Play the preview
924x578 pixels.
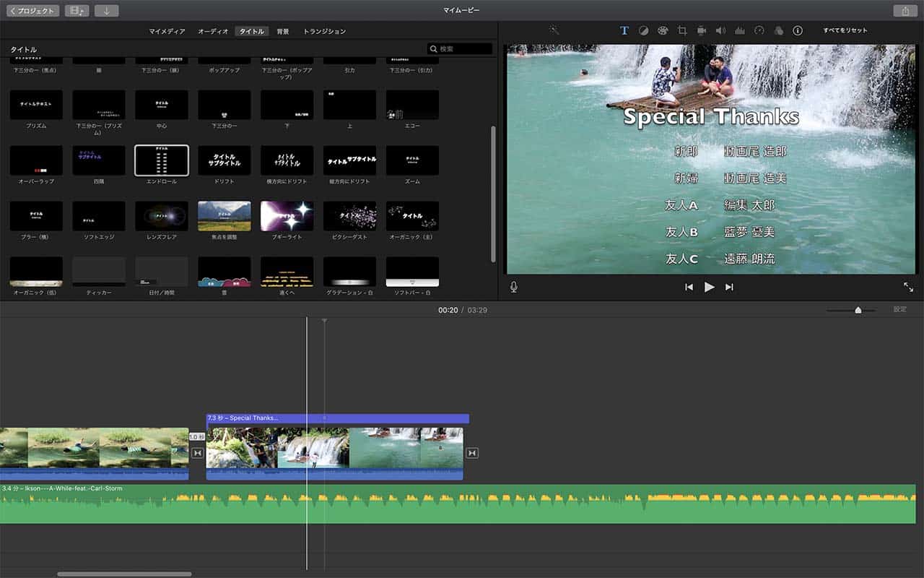tap(710, 287)
